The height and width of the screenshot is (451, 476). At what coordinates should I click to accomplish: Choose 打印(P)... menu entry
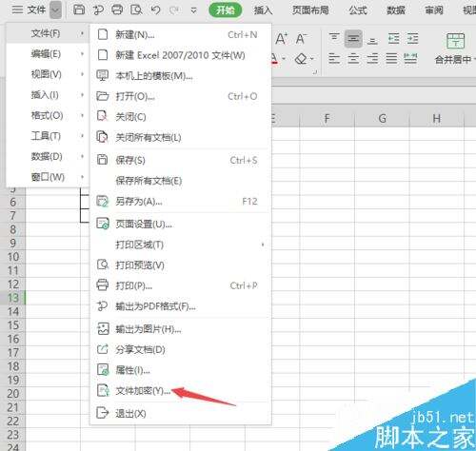[181, 285]
